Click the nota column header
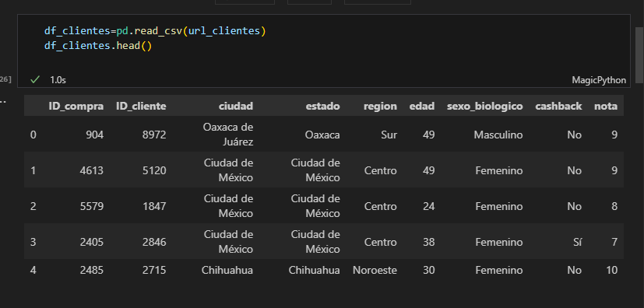The height and width of the screenshot is (308, 644). pyautogui.click(x=606, y=107)
